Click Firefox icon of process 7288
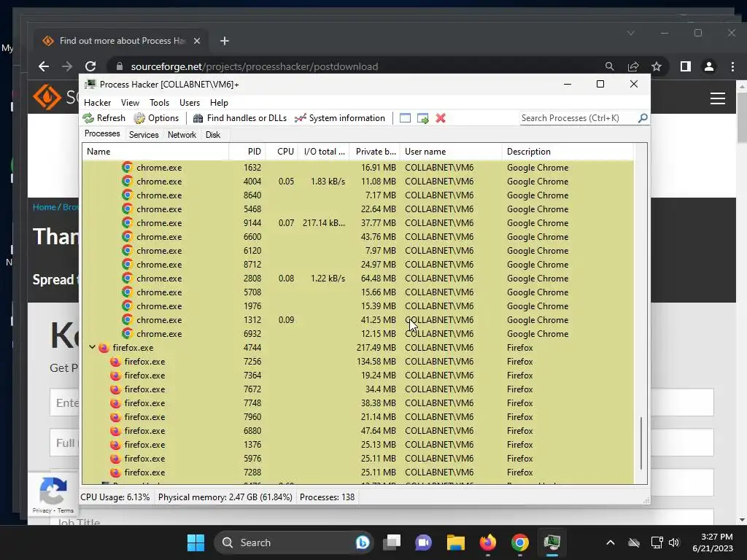This screenshot has width=747, height=560. tap(115, 472)
